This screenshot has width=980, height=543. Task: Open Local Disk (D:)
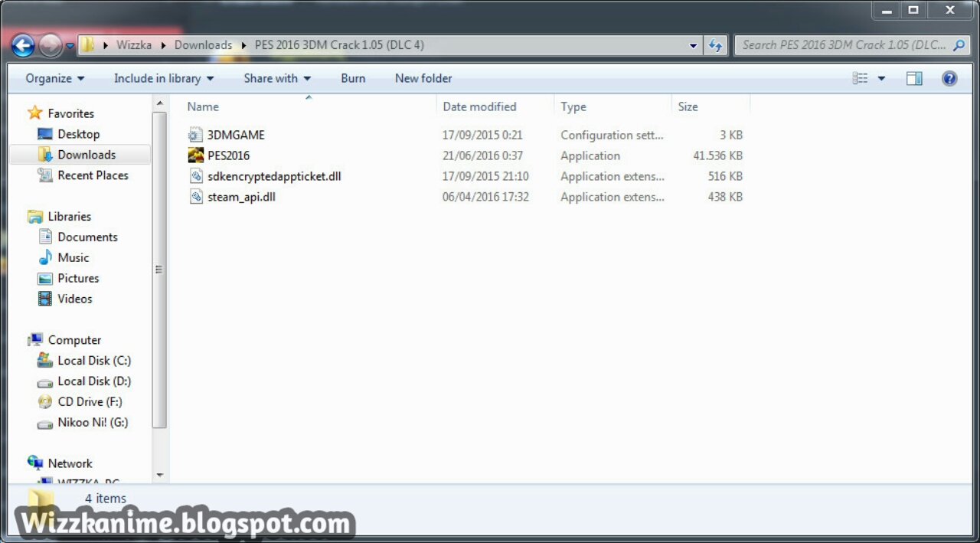(94, 381)
